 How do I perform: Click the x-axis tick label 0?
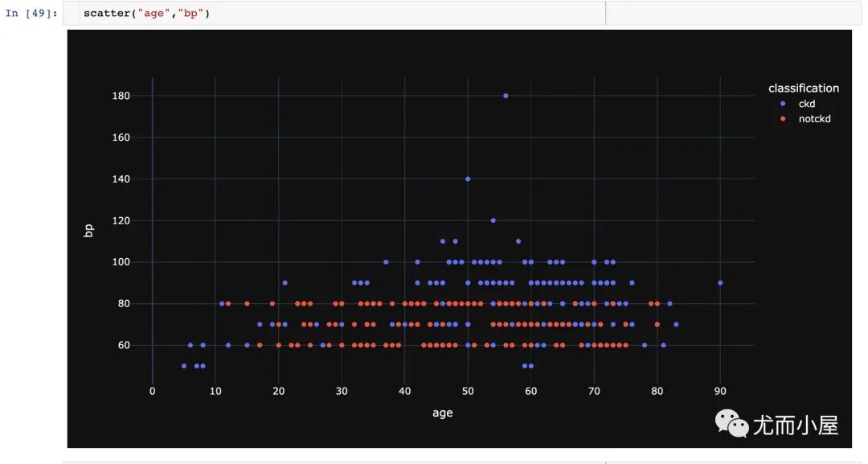click(152, 391)
